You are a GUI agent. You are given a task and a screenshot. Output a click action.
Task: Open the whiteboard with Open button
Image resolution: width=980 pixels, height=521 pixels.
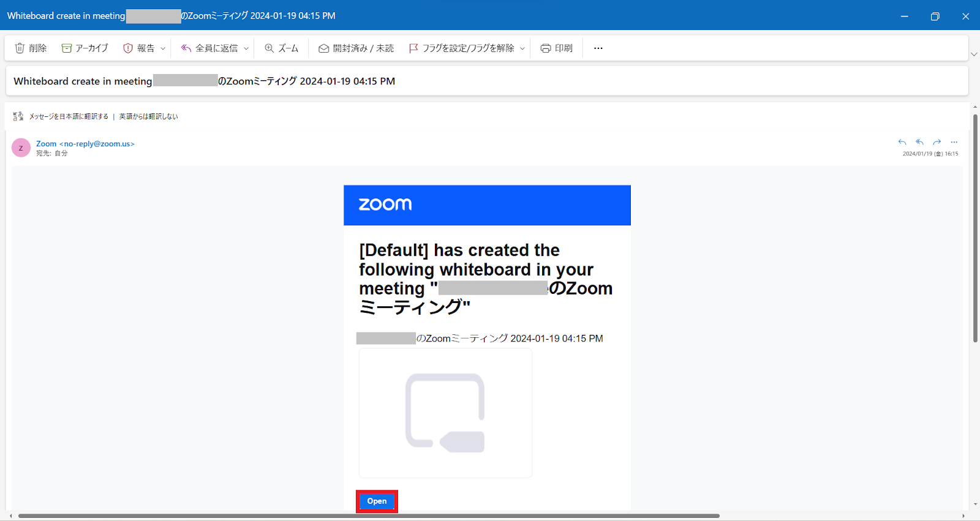coord(377,501)
